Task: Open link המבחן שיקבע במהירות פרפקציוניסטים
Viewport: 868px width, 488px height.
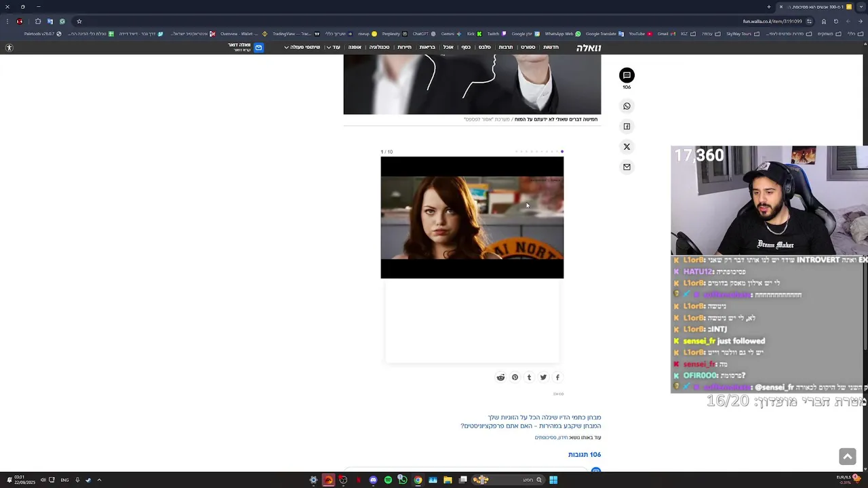Action: tap(531, 426)
